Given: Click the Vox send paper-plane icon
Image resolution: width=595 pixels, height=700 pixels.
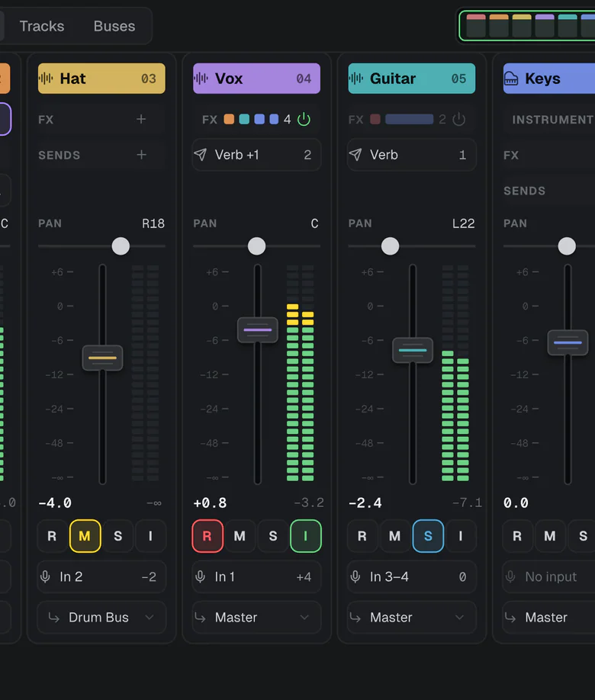Looking at the screenshot, I should tap(200, 155).
